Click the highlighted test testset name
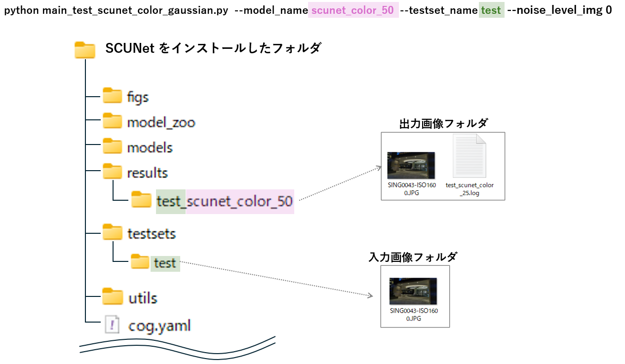This screenshot has height=364, width=625. click(491, 10)
